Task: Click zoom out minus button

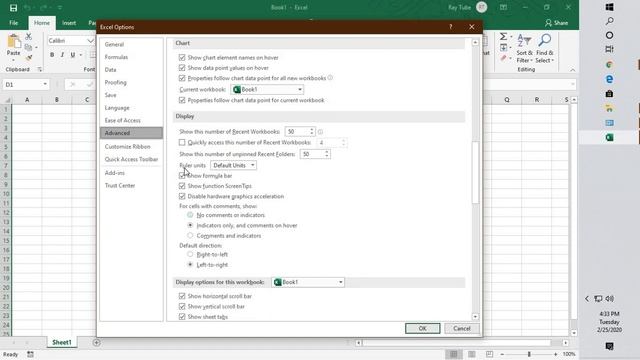Action: click(x=502, y=354)
